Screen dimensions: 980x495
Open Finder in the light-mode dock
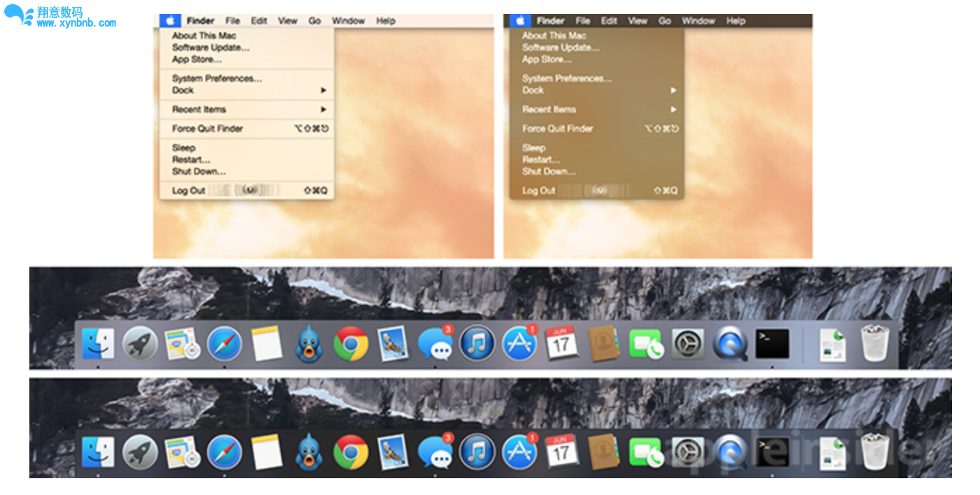99,344
